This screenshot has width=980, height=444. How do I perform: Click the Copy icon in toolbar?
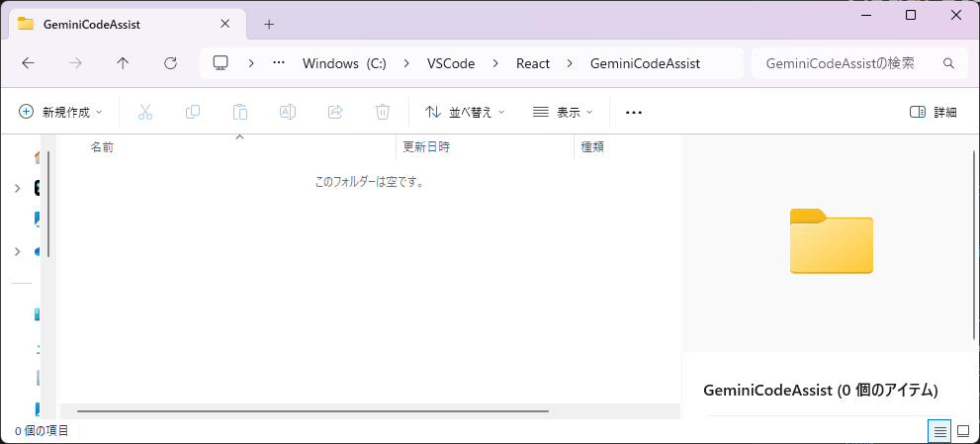pyautogui.click(x=193, y=112)
